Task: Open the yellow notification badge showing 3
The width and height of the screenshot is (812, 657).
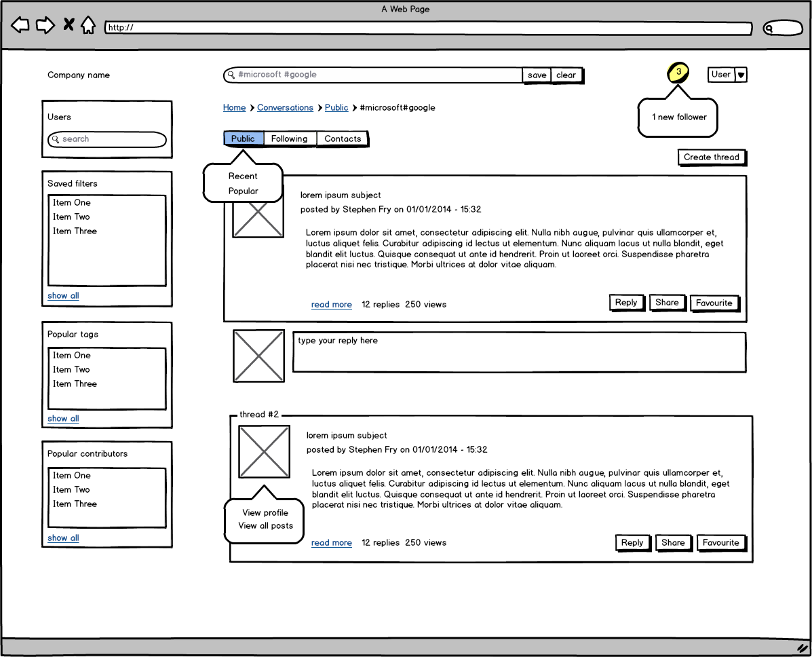Action: click(678, 72)
